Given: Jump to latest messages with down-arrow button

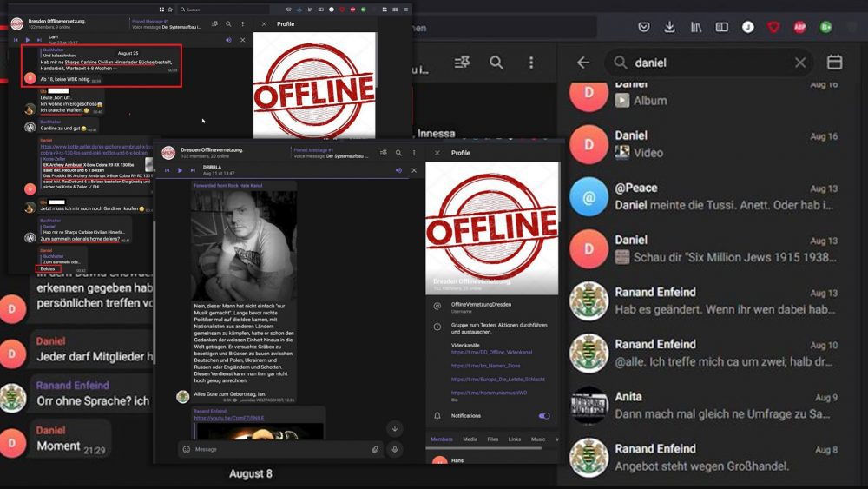Looking at the screenshot, I should pos(395,429).
